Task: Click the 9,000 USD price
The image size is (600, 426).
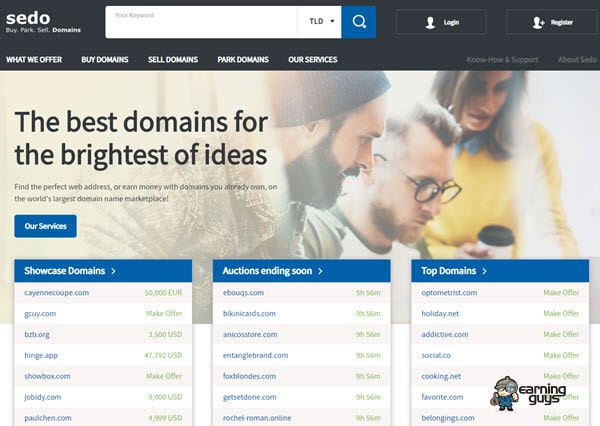Action: tap(165, 397)
